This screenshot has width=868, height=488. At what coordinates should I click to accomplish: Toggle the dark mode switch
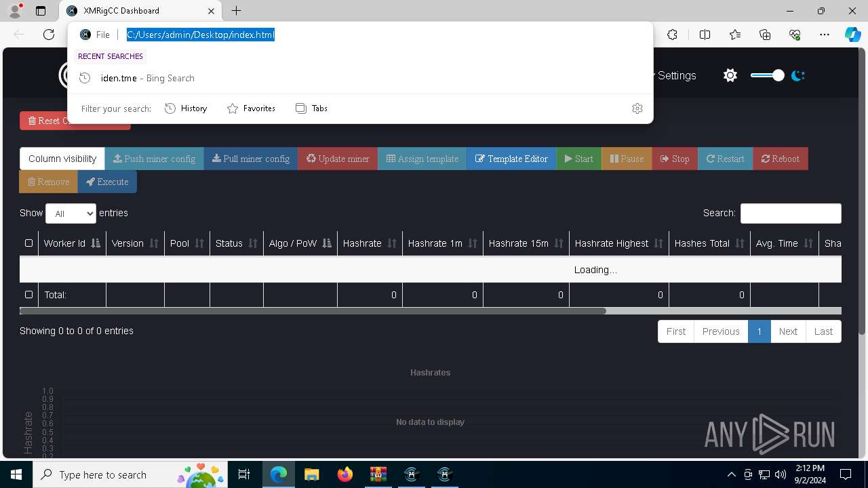(768, 75)
